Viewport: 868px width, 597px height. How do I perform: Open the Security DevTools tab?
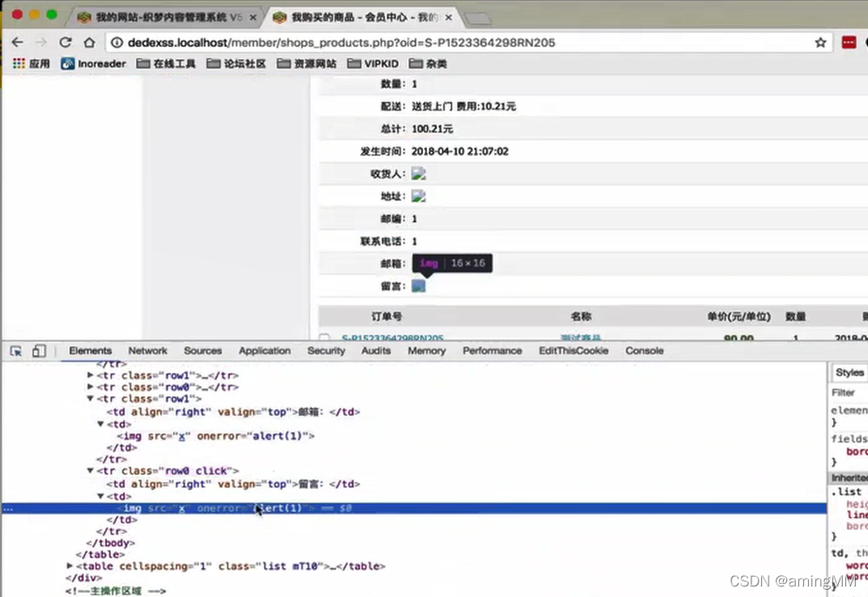326,350
